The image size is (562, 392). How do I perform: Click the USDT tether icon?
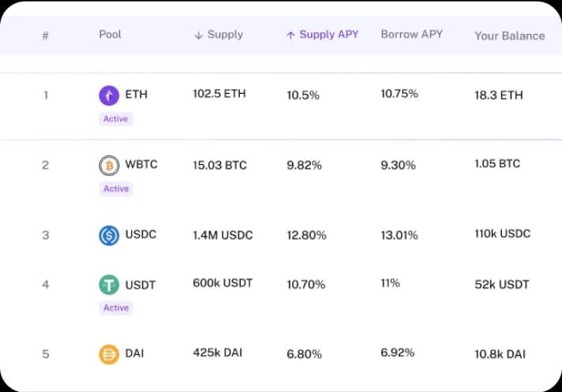tap(109, 285)
